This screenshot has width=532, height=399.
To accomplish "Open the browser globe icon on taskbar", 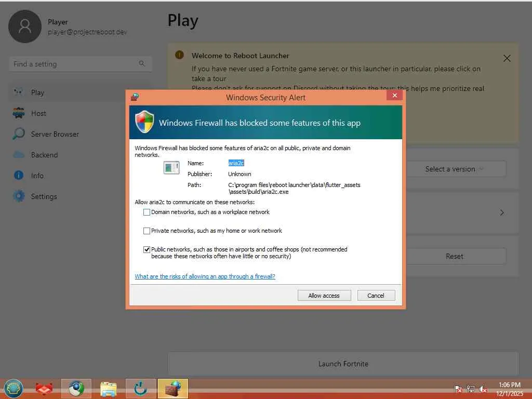I will point(76,389).
